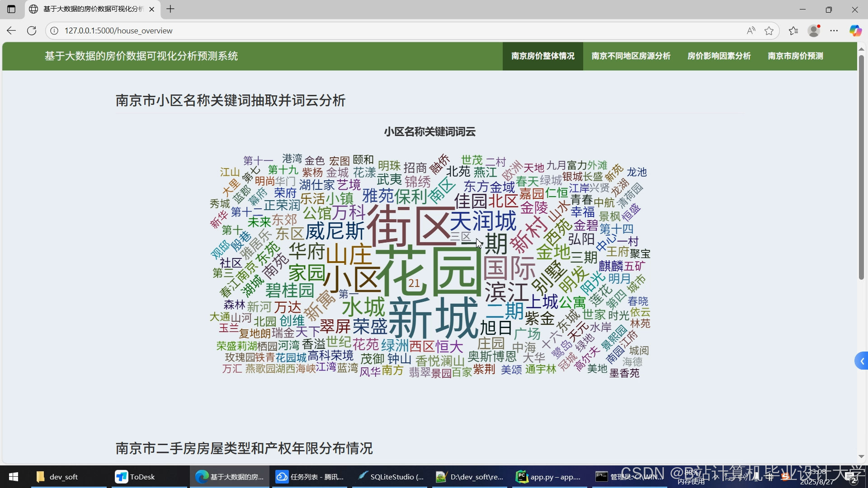The height and width of the screenshot is (488, 868).
Task: Click the page vertical scrollbar thumb
Action: pos(861,167)
